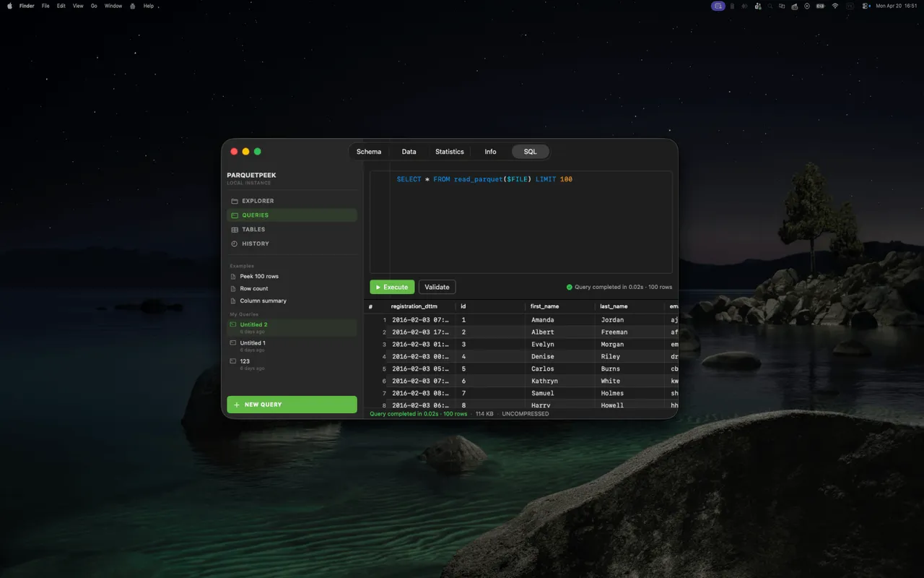Click the UNCOMPRESSED label in the status bar
This screenshot has height=578, width=924.
coord(526,414)
